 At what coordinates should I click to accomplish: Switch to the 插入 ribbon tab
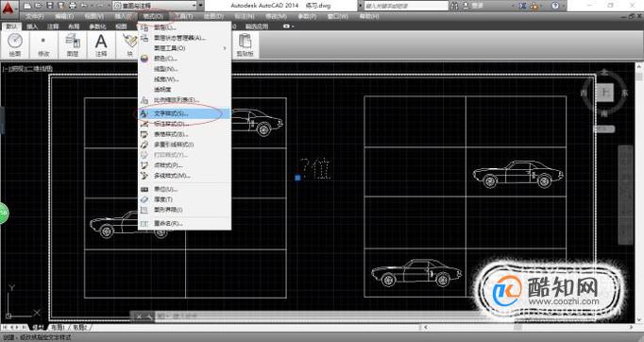click(32, 26)
